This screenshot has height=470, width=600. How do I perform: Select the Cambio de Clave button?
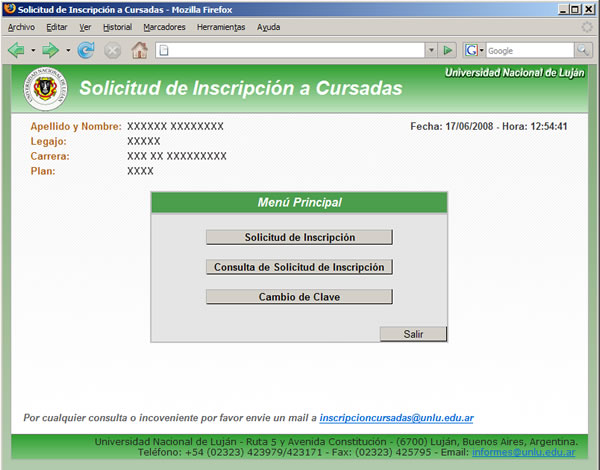tap(299, 297)
